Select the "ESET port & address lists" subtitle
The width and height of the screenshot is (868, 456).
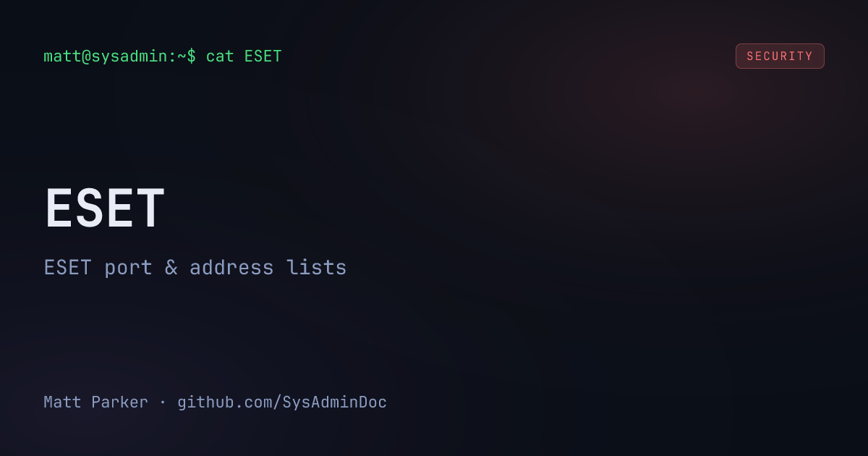[x=195, y=268]
